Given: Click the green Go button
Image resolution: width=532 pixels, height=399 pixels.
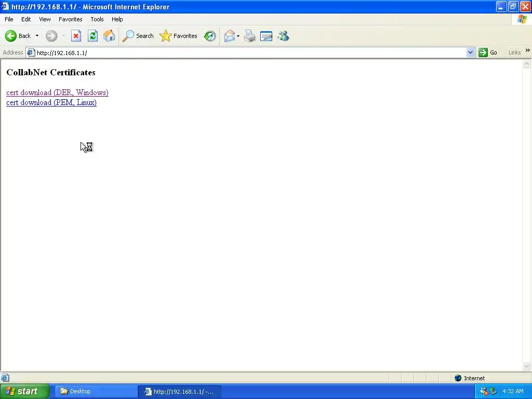Looking at the screenshot, I should click(x=488, y=52).
